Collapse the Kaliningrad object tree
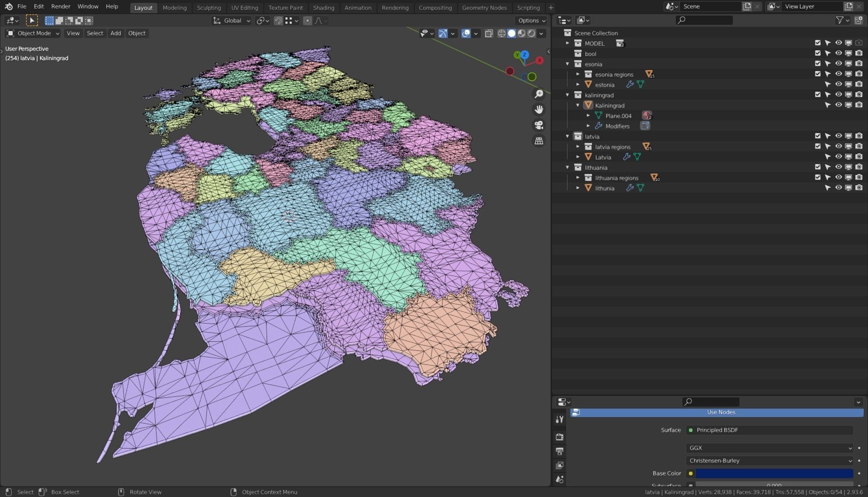The image size is (868, 497). (x=578, y=105)
